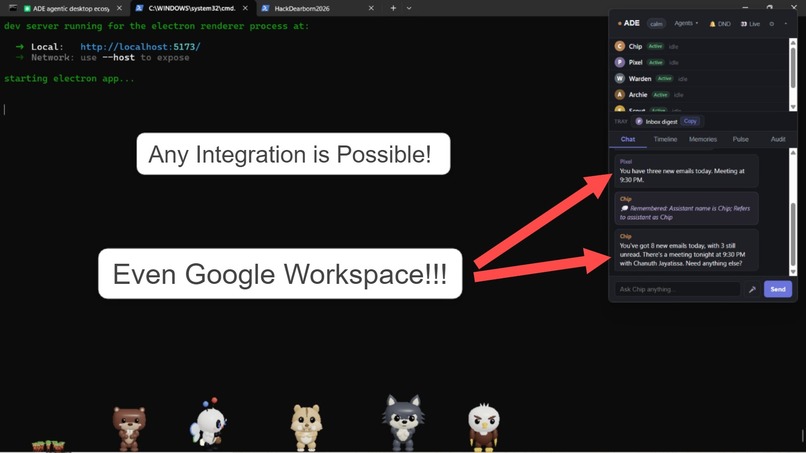Click the agent list scrollbar thumb
Screen dimensions: 806x453
pyautogui.click(x=793, y=67)
